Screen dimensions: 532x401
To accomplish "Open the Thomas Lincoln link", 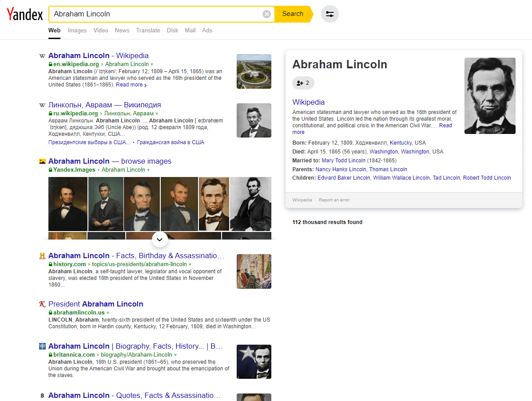I will (x=388, y=169).
